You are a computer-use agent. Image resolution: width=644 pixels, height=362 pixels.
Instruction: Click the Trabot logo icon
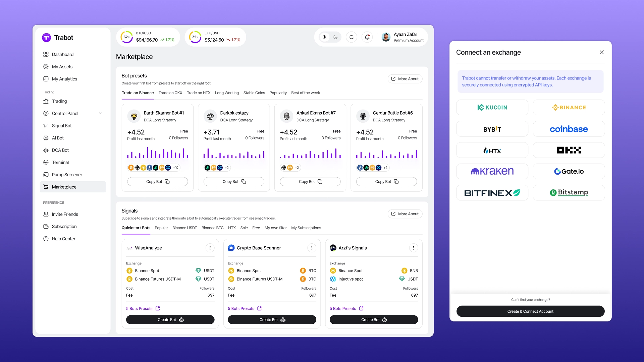click(46, 38)
